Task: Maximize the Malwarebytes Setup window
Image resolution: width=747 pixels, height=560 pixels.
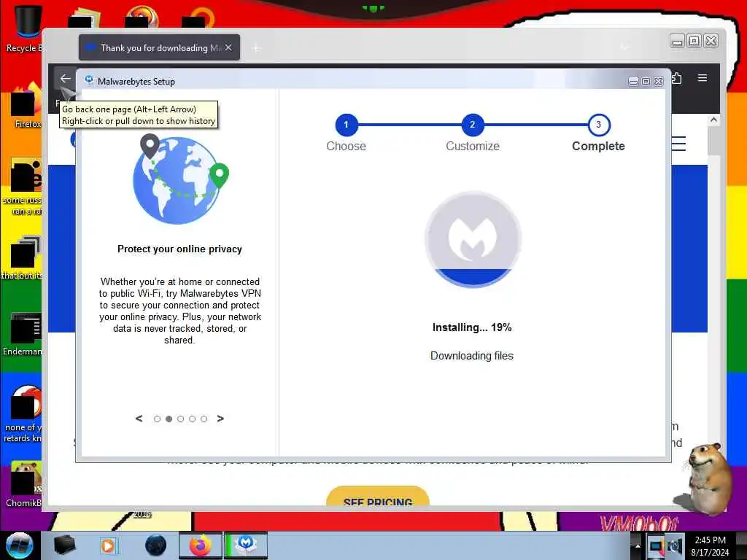Action: pyautogui.click(x=646, y=82)
